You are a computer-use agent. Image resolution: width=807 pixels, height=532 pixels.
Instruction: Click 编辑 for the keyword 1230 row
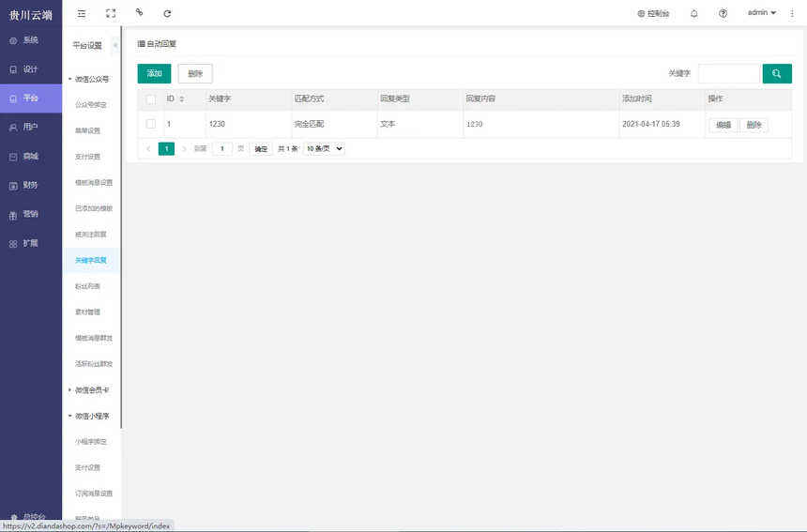[723, 125]
